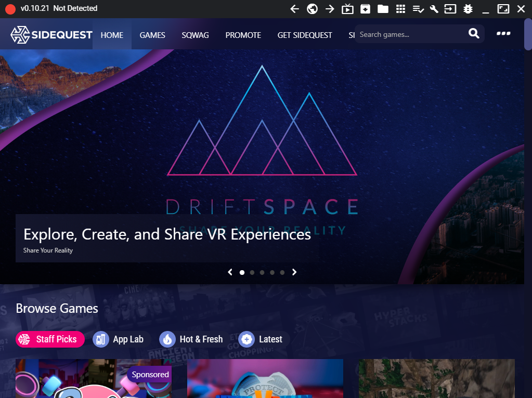
Task: Select the third carousel dot
Action: click(x=262, y=273)
